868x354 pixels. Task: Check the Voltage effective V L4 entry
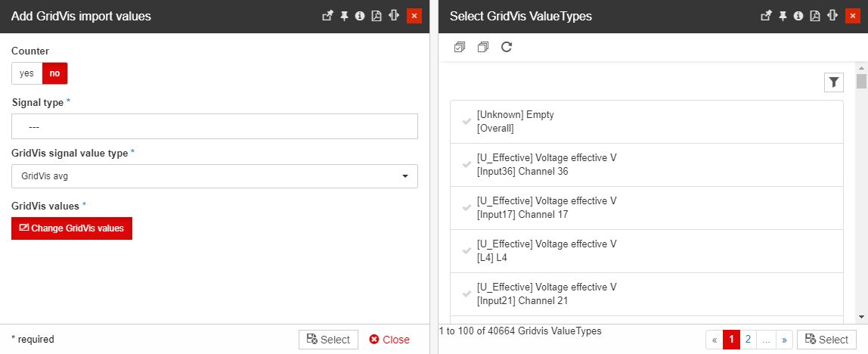[467, 251]
